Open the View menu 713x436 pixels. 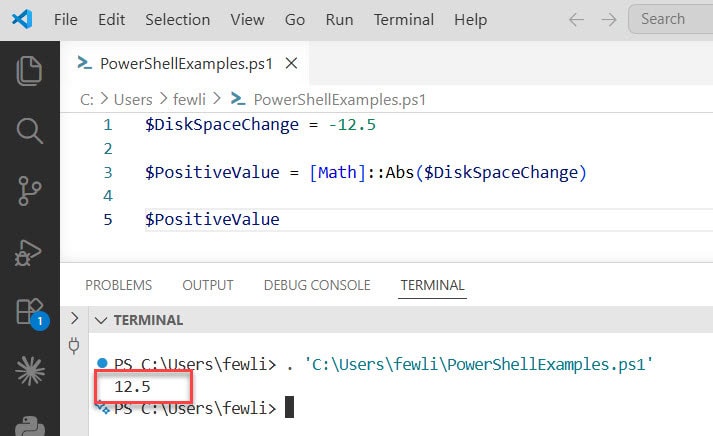[247, 20]
